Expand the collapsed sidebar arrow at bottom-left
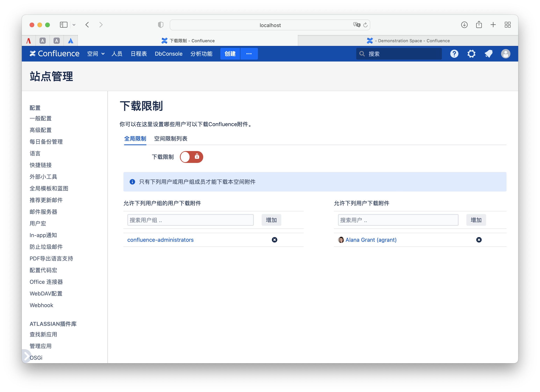Screen dimensions: 540x392 click(26, 356)
